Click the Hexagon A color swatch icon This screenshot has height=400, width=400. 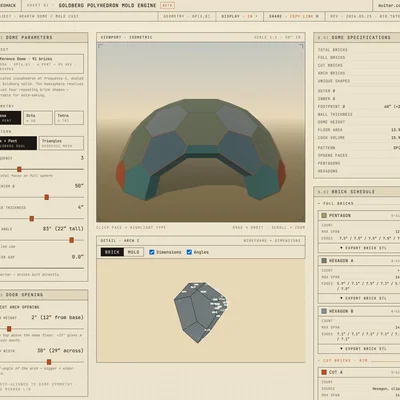coord(324,261)
